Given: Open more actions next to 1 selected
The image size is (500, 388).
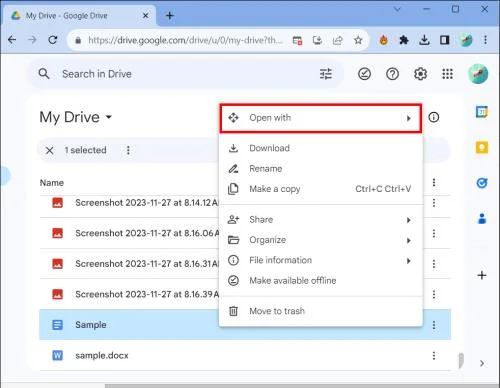Looking at the screenshot, I should click(128, 150).
